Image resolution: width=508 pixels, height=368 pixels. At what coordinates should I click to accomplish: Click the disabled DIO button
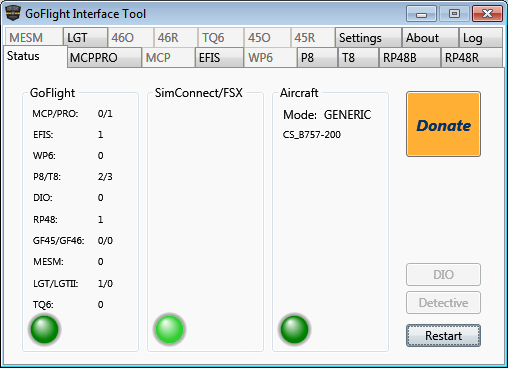coord(443,274)
